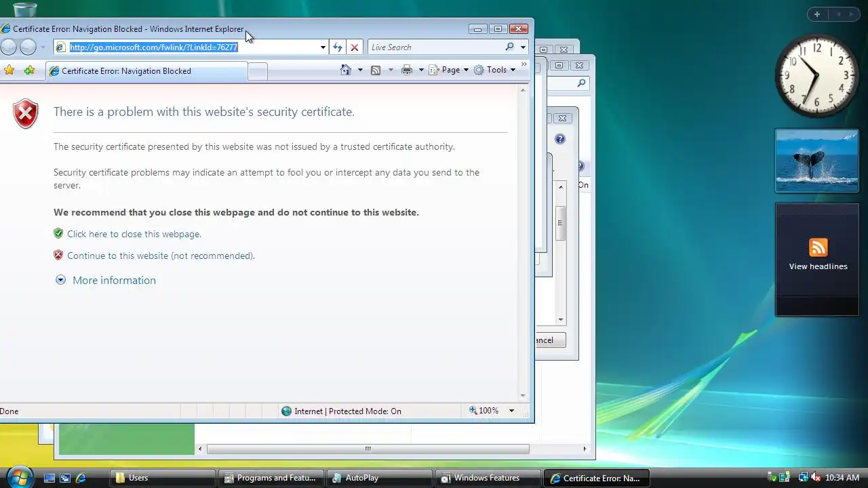Screen dimensions: 868x488
Task: Expand the More information section
Action: tap(105, 280)
